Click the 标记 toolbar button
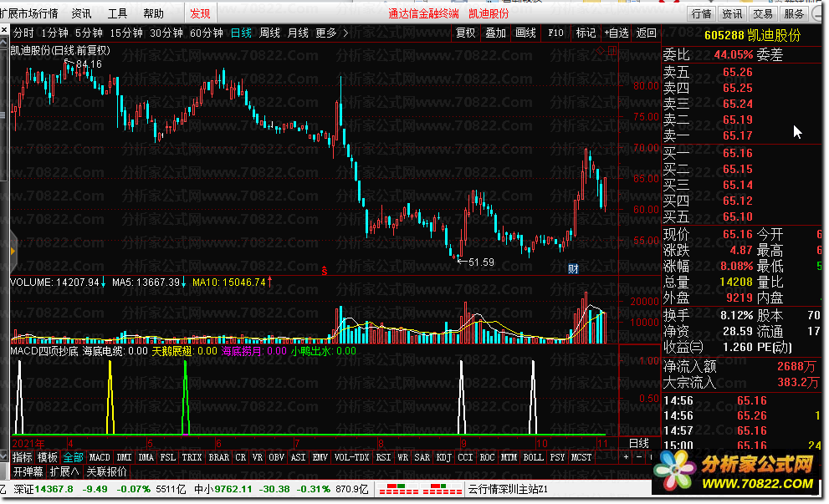 pyautogui.click(x=586, y=33)
